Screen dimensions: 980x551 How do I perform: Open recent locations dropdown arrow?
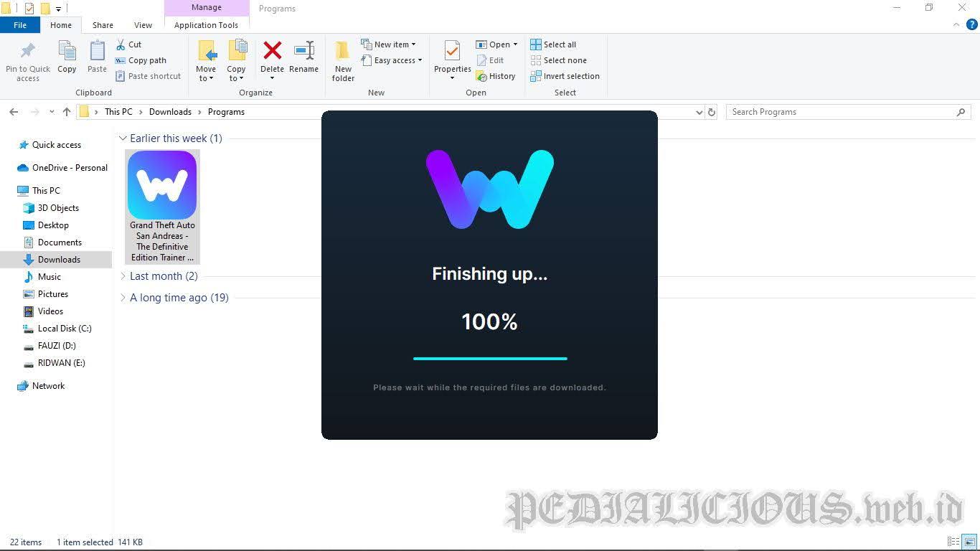[x=52, y=112]
